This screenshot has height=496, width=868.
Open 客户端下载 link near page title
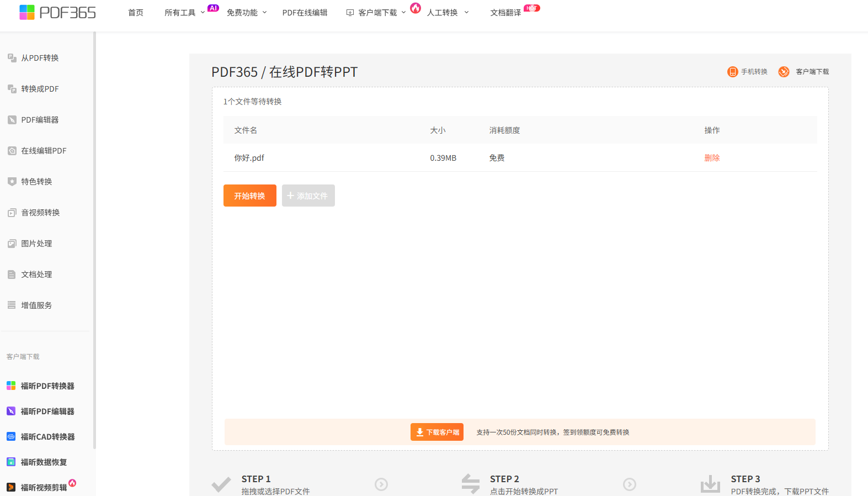(812, 72)
